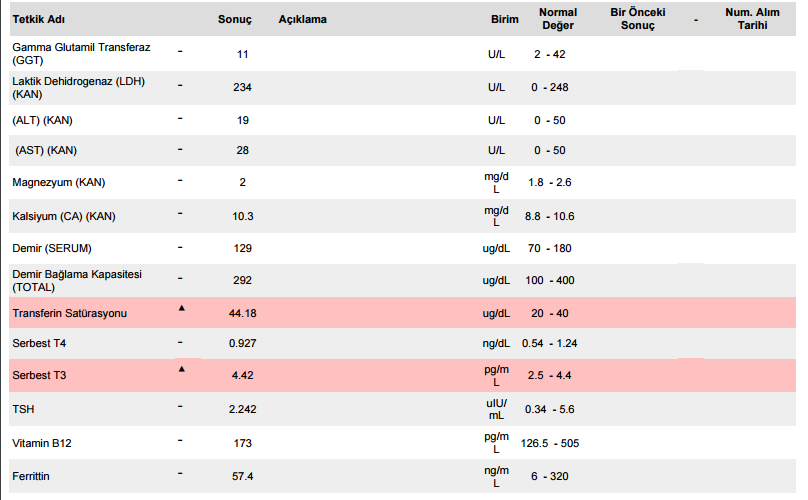This screenshot has width=808, height=500.
Task: Select the Demir (SERUM) row label
Action: [52, 248]
